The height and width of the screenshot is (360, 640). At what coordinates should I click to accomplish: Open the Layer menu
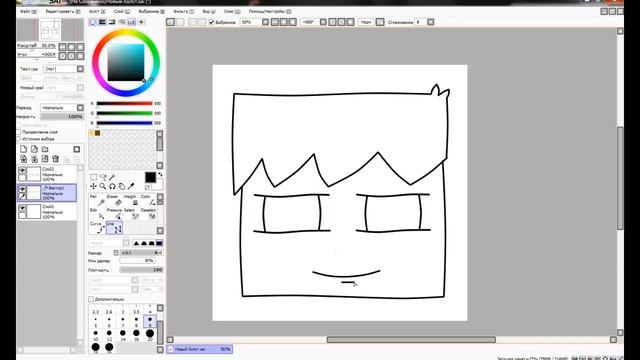(121, 11)
